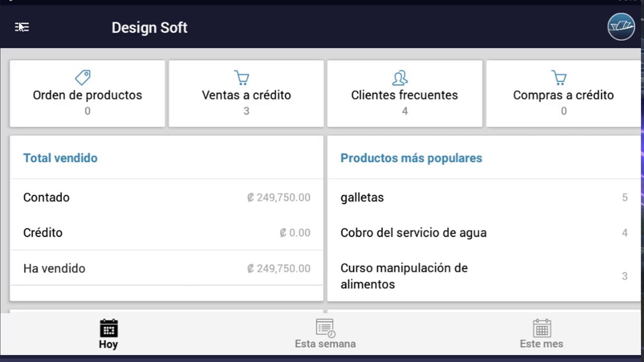Select the Ha vendido row label
644x362 pixels.
[54, 268]
